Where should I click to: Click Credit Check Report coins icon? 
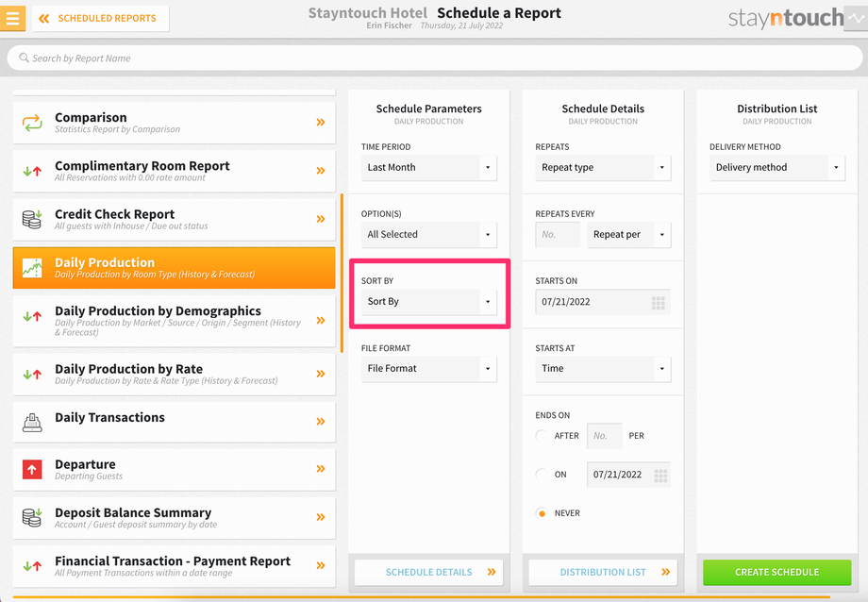tap(32, 219)
